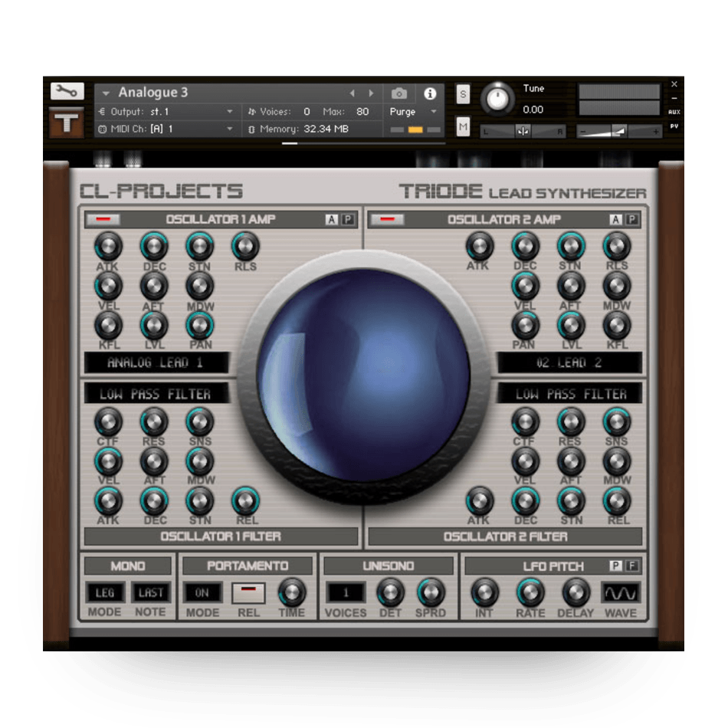728x728 pixels.
Task: Show instrument info with the 'i' icon
Action: pyautogui.click(x=430, y=93)
